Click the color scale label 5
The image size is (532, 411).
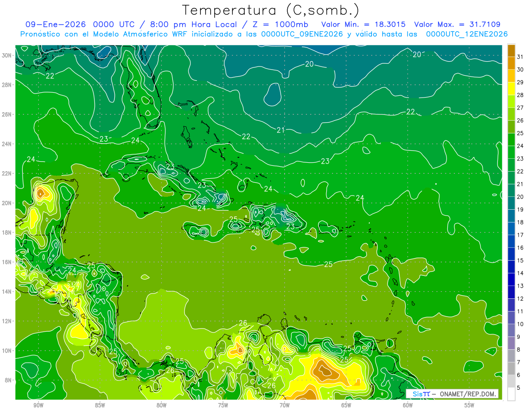519,388
